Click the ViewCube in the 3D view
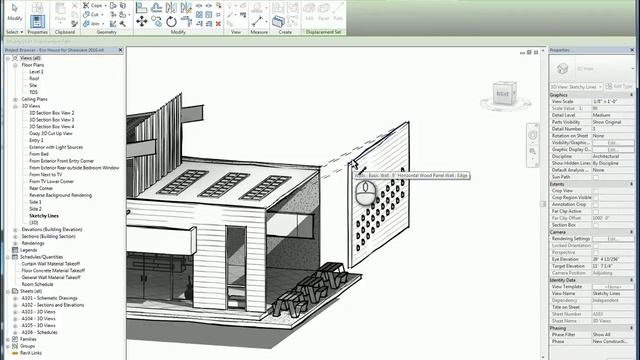The image size is (640, 360). 505,93
